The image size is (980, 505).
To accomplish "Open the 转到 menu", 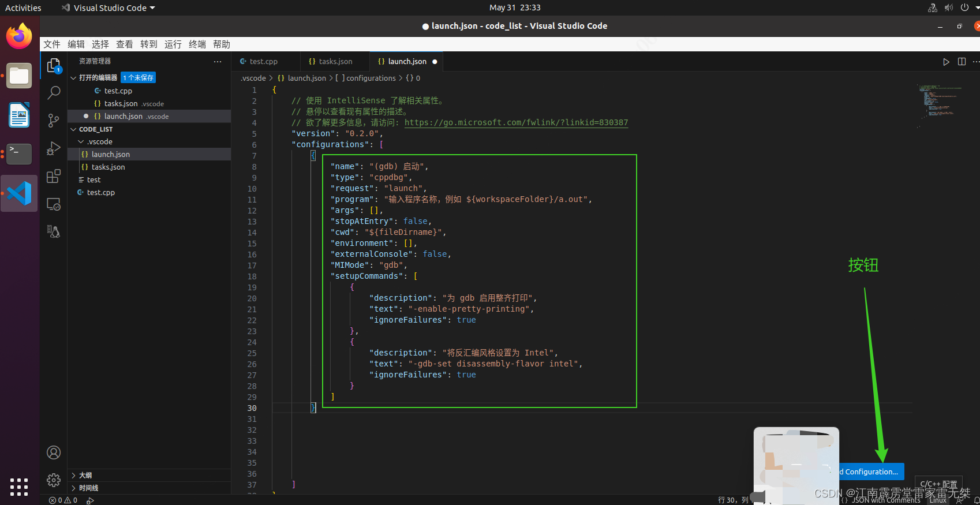I will (x=149, y=44).
